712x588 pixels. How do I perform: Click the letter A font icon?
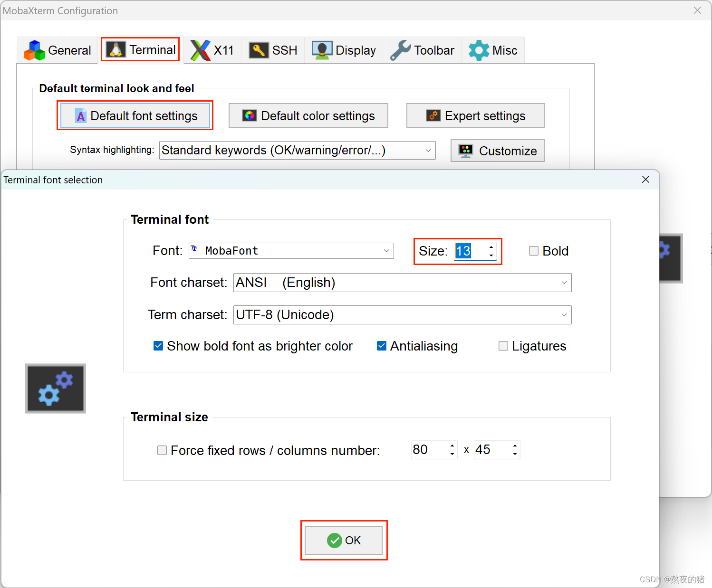click(81, 115)
